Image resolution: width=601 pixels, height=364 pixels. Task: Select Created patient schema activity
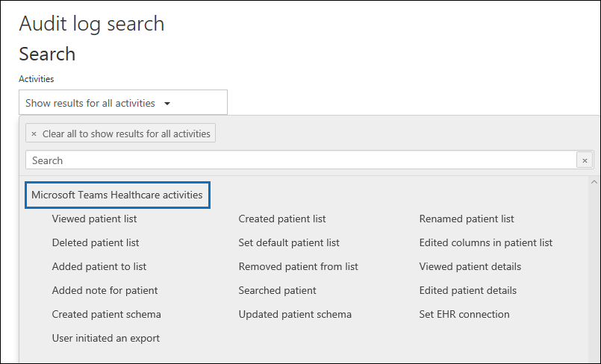(x=107, y=314)
